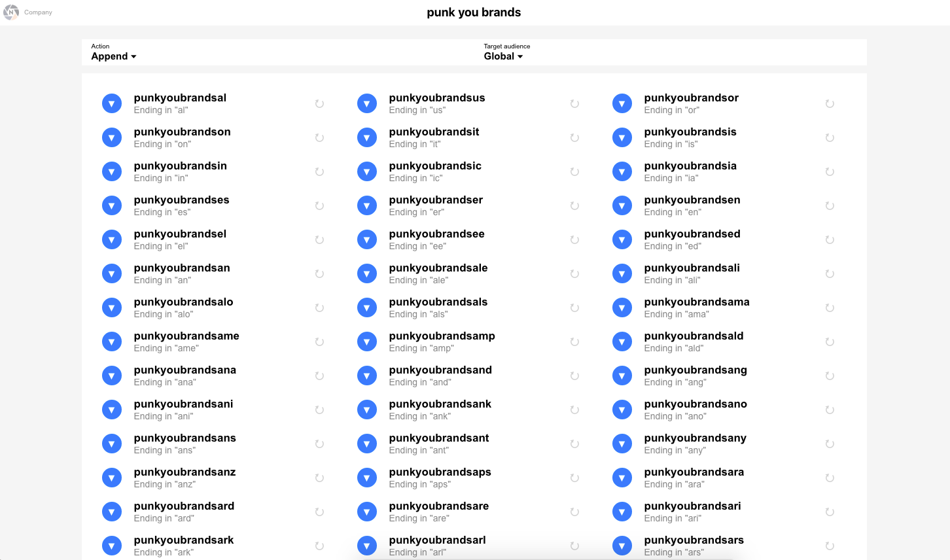
Task: Select the punkyoubrandson name
Action: 182,132
